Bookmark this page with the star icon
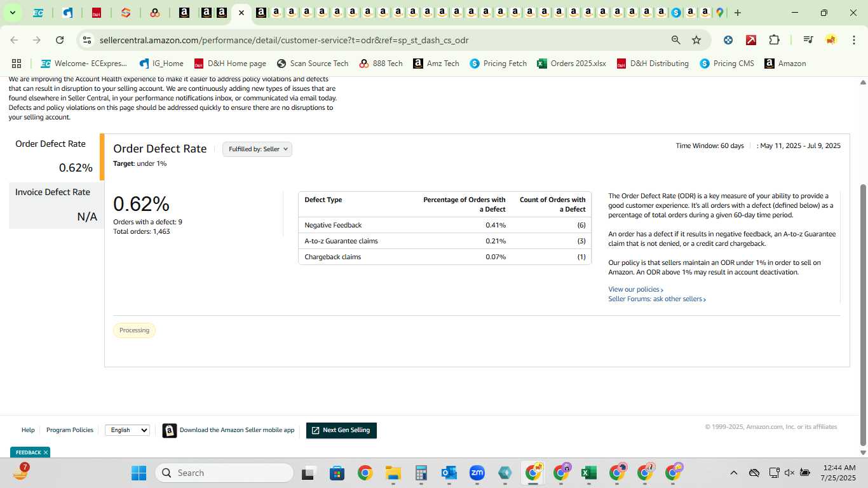868x488 pixels. tap(696, 40)
